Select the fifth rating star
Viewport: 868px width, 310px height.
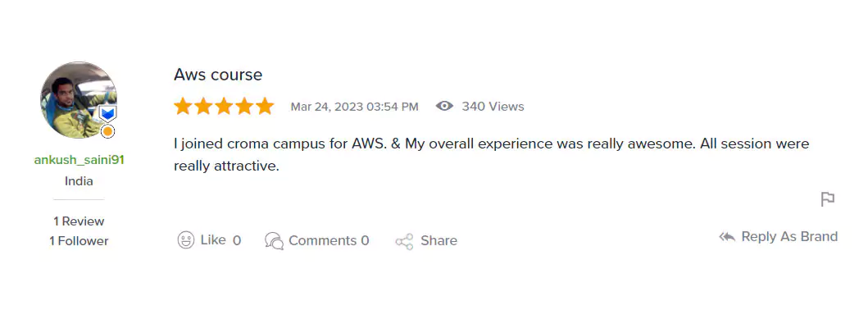(265, 106)
